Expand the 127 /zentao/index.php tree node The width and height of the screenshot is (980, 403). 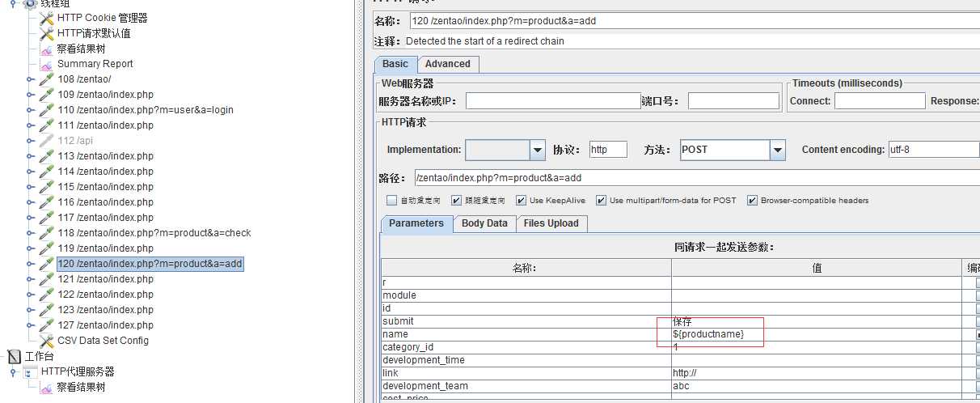coord(30,325)
